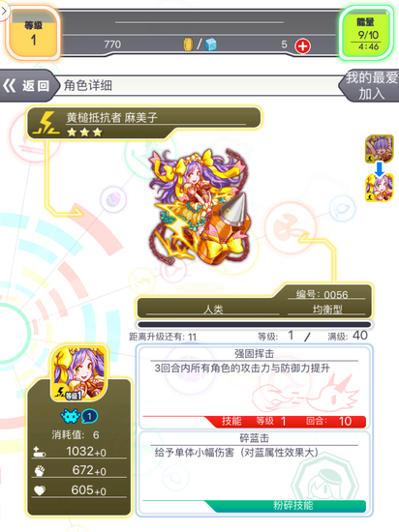399x532 pixels.
Task: Click the experience progress bar
Action: click(x=254, y=324)
